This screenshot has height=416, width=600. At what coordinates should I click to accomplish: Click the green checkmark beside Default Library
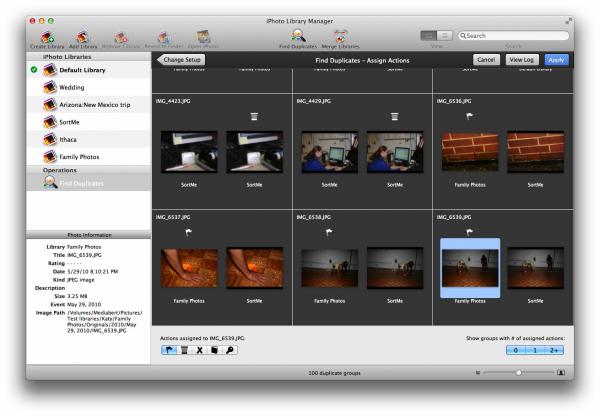34,70
